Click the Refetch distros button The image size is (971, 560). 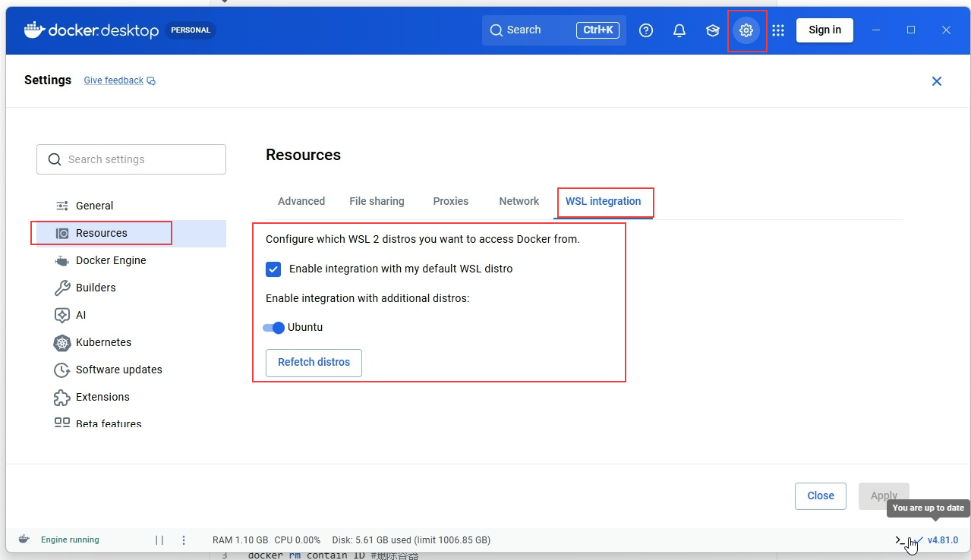314,363
